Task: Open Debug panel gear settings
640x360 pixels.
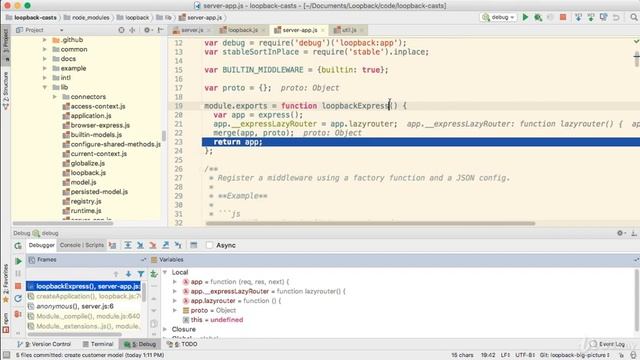Action: [620, 233]
